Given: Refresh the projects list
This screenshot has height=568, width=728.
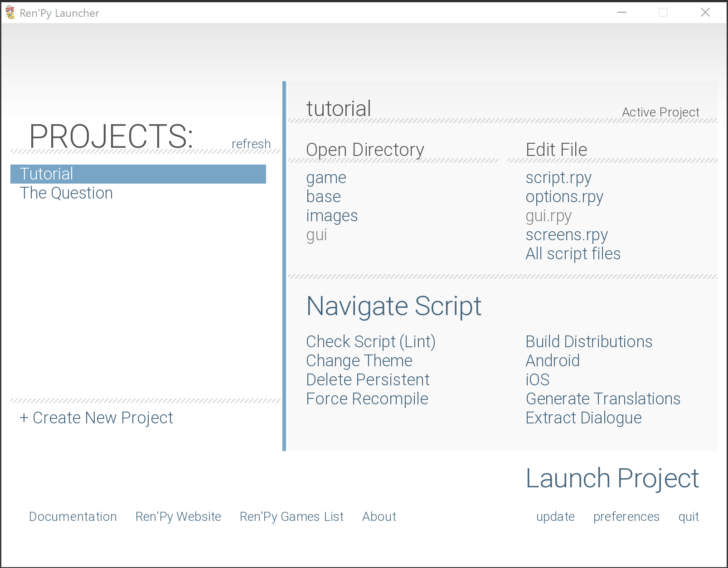Looking at the screenshot, I should (x=251, y=144).
